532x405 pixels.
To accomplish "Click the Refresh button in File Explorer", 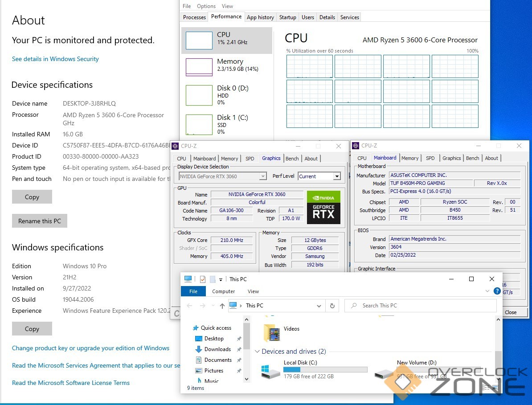I will [x=332, y=306].
